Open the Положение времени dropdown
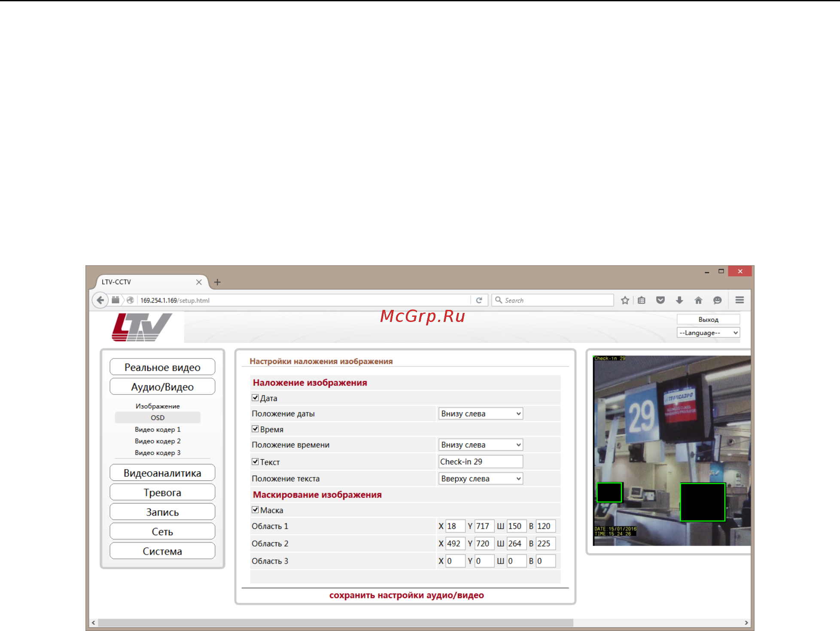The width and height of the screenshot is (840, 631). coord(481,445)
